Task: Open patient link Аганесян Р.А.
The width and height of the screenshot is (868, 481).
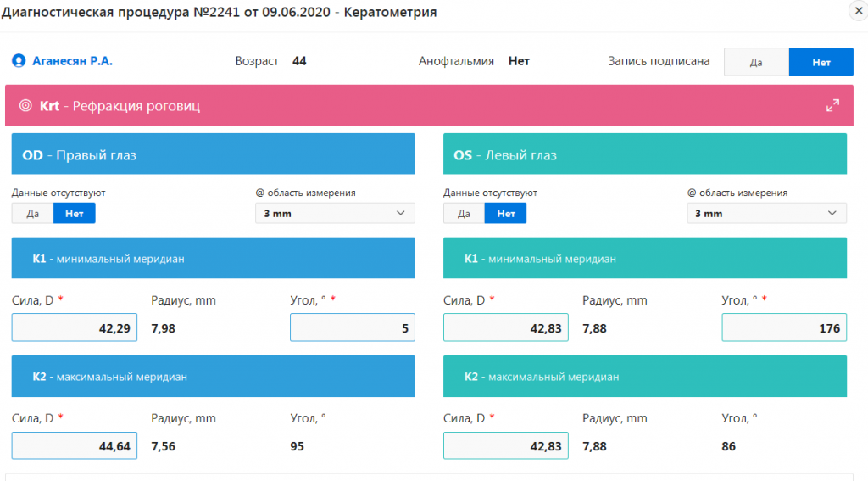Action: (72, 61)
